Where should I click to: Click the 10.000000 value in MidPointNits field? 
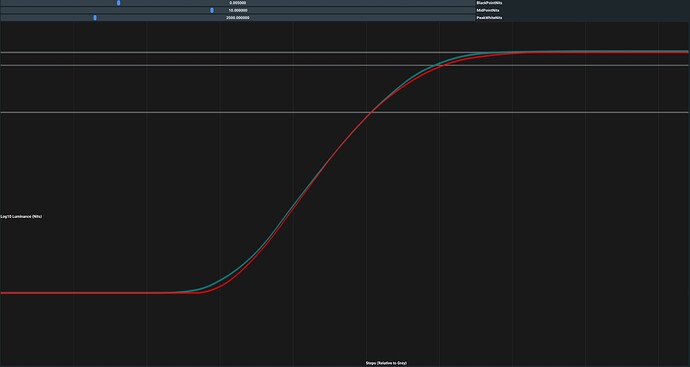(238, 10)
